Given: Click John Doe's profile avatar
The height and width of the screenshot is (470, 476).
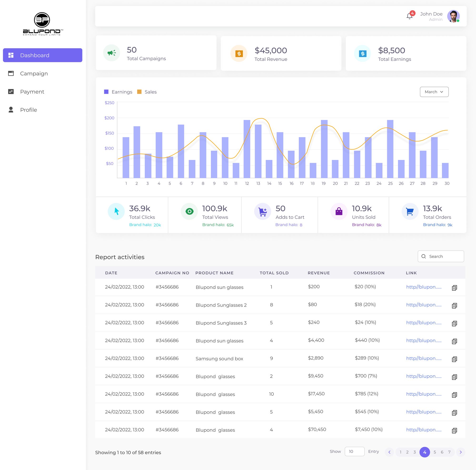Looking at the screenshot, I should click(453, 16).
